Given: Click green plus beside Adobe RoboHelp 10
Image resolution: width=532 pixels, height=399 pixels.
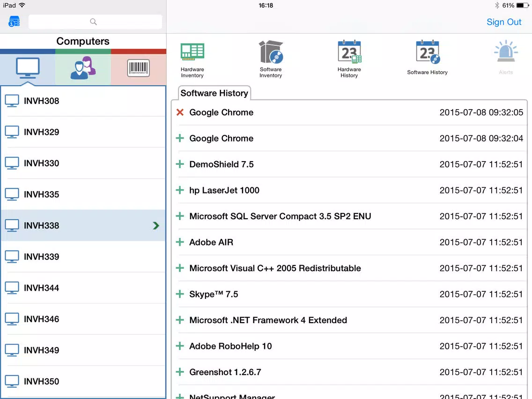Looking at the screenshot, I should [180, 346].
